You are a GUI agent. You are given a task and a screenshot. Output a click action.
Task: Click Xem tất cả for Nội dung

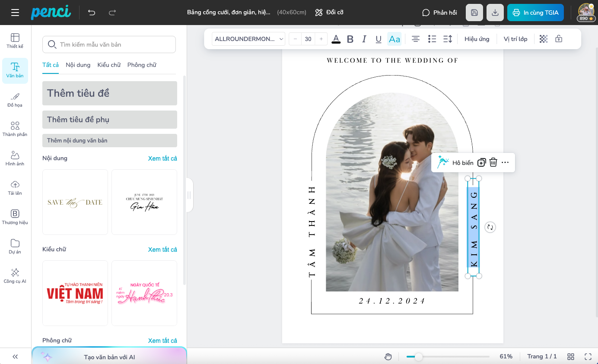pyautogui.click(x=162, y=158)
